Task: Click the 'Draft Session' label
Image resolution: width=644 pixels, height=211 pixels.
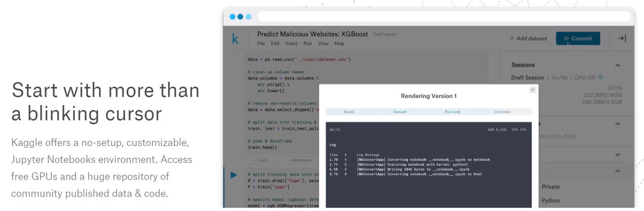Action: [x=527, y=78]
